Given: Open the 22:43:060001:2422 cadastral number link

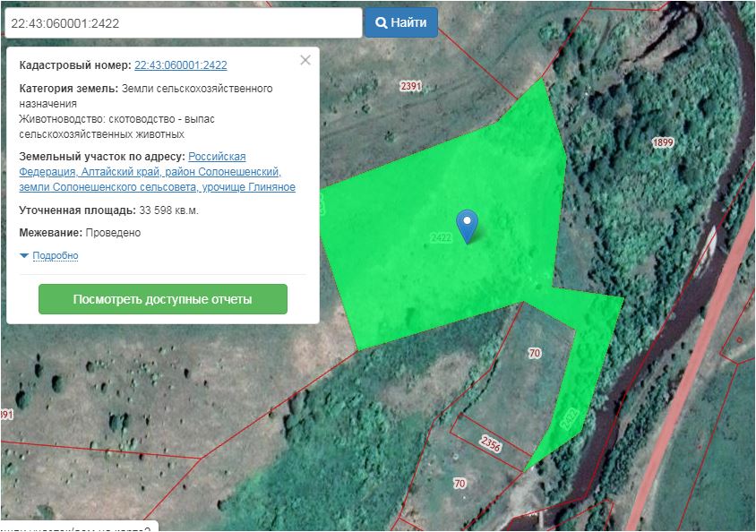Looking at the screenshot, I should tap(180, 65).
